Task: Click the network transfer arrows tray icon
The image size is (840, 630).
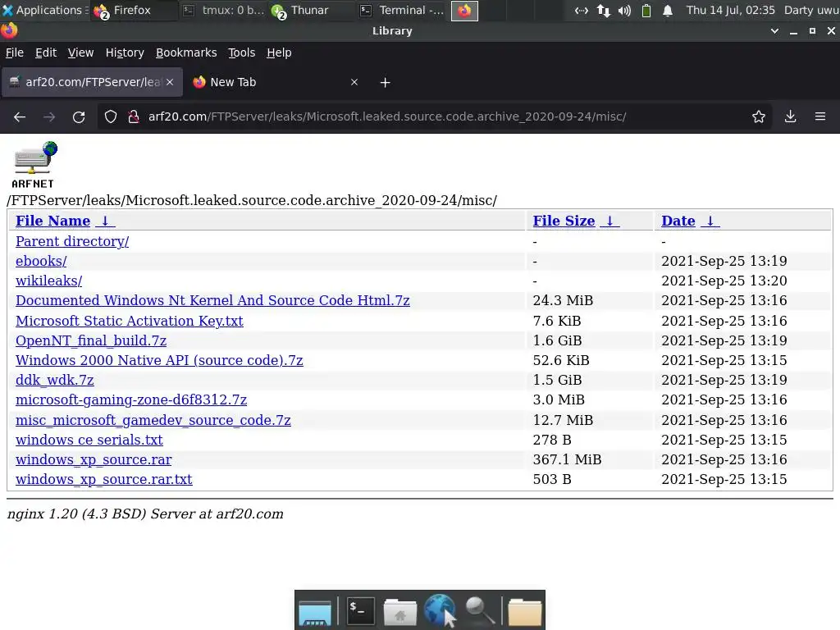Action: point(603,10)
